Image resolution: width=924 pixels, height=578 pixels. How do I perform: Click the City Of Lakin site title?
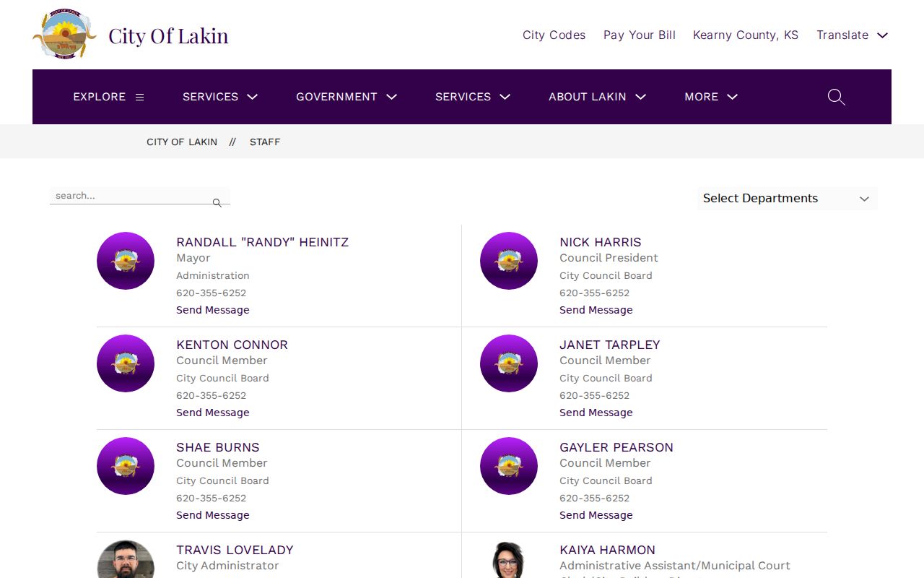[x=168, y=35]
